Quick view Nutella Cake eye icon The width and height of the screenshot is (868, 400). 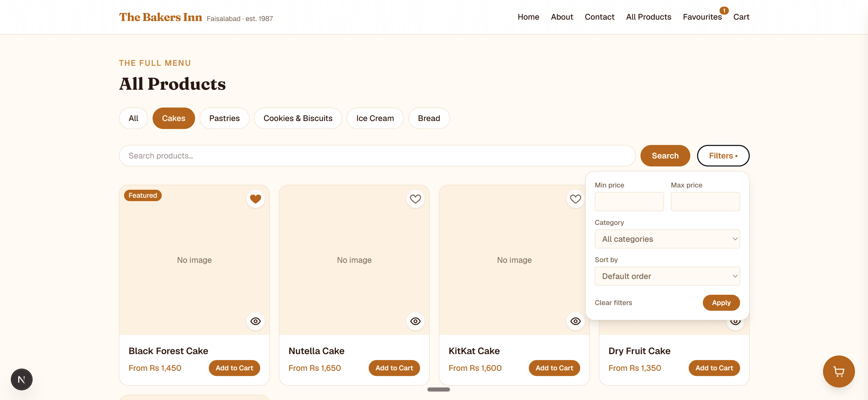point(415,321)
